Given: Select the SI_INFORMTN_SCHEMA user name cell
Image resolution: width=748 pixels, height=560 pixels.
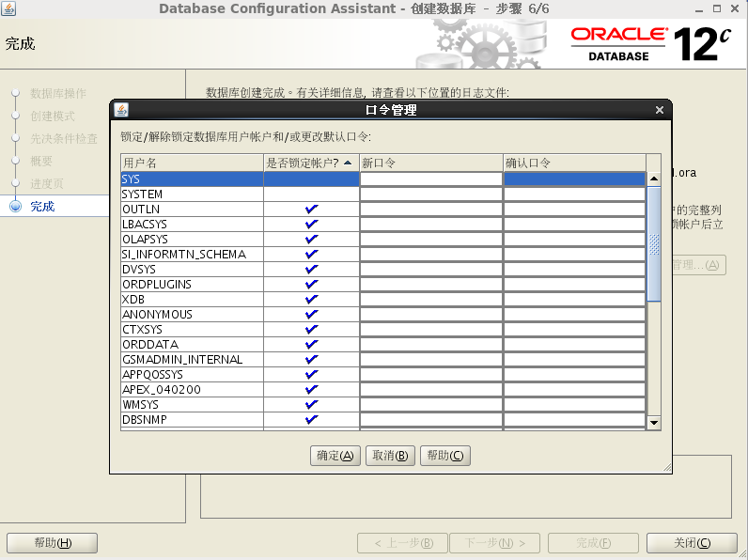Looking at the screenshot, I should [193, 255].
